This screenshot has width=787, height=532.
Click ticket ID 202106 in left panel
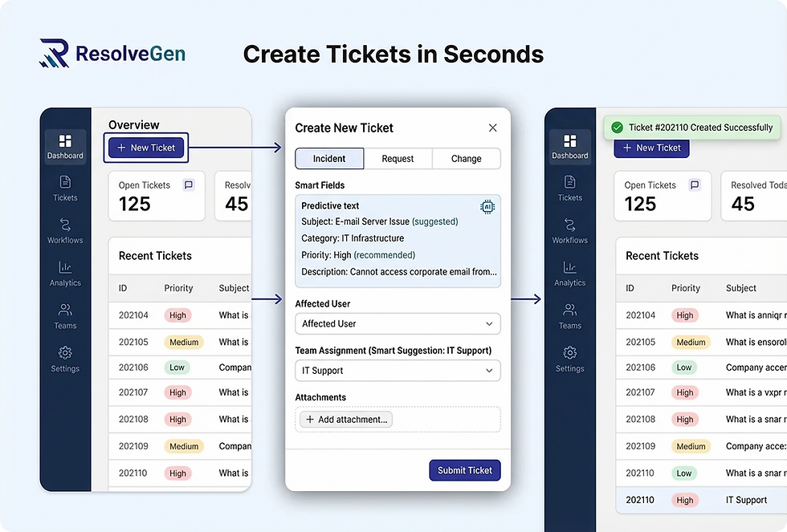pyautogui.click(x=133, y=368)
